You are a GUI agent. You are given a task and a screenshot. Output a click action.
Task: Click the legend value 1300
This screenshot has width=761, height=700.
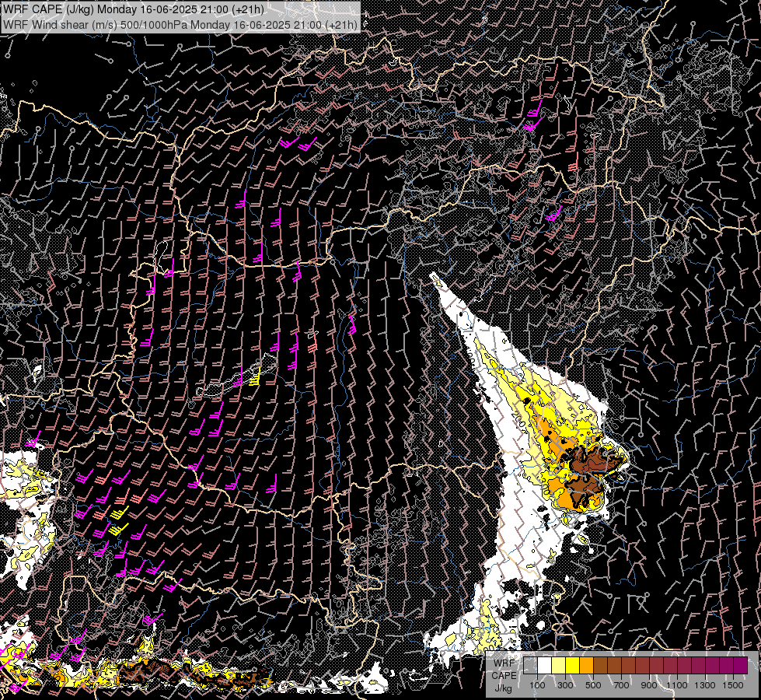tap(705, 685)
